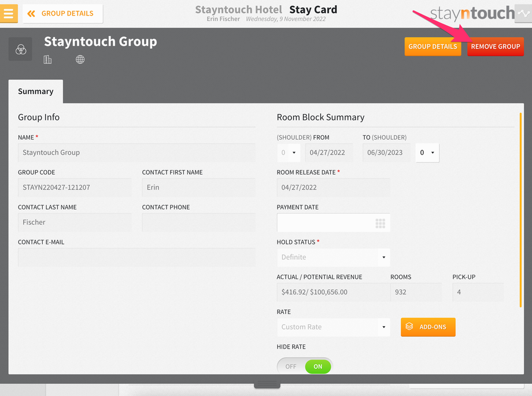The height and width of the screenshot is (396, 532).
Task: Click the Rooms value 932
Action: (416, 292)
